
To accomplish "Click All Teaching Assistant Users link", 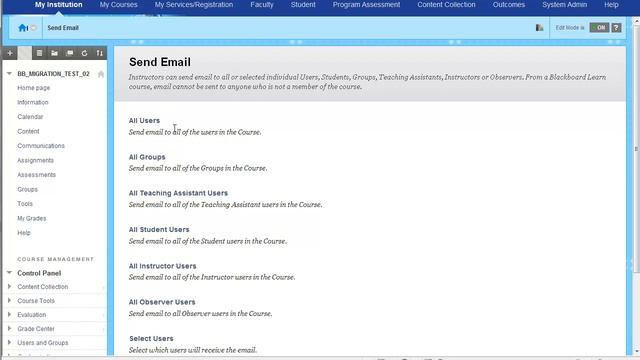I will (x=178, y=193).
